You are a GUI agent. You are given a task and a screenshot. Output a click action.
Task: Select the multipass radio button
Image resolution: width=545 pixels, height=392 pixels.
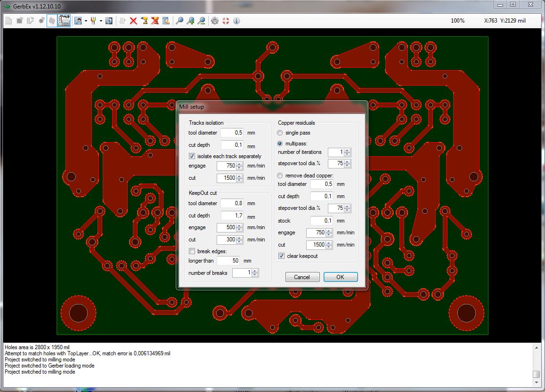click(x=280, y=144)
